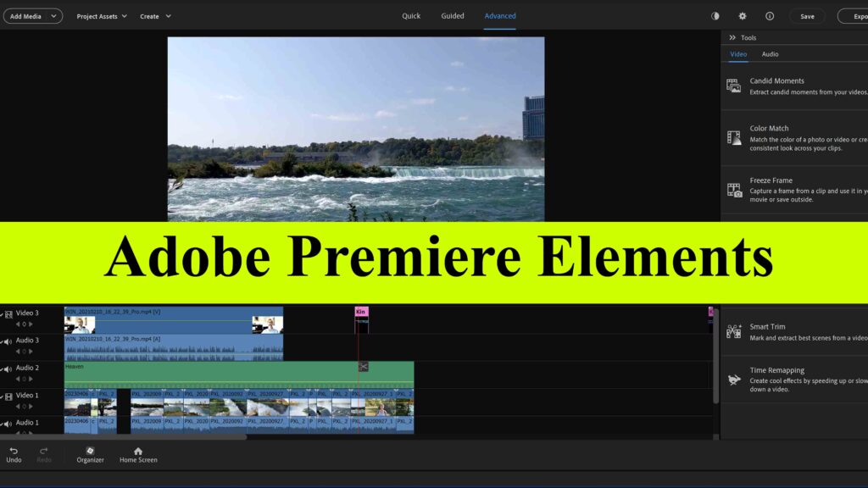
Task: Click the timeline vertical scrollbar
Action: [715, 356]
